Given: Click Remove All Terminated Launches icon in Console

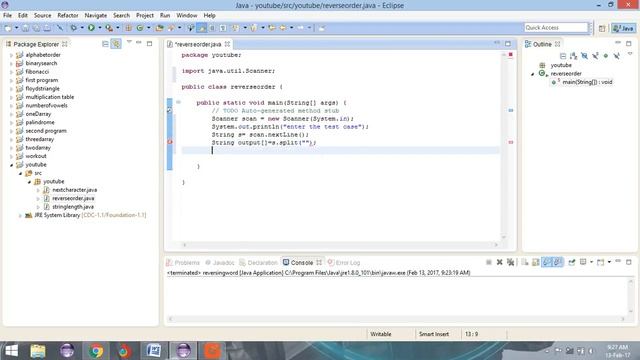Looking at the screenshot, I should tap(510, 262).
